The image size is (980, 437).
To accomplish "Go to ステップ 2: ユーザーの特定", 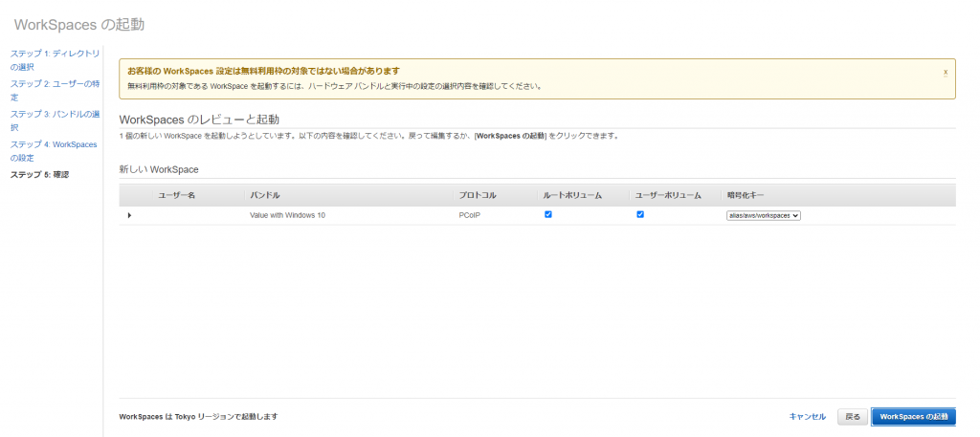I will click(55, 91).
